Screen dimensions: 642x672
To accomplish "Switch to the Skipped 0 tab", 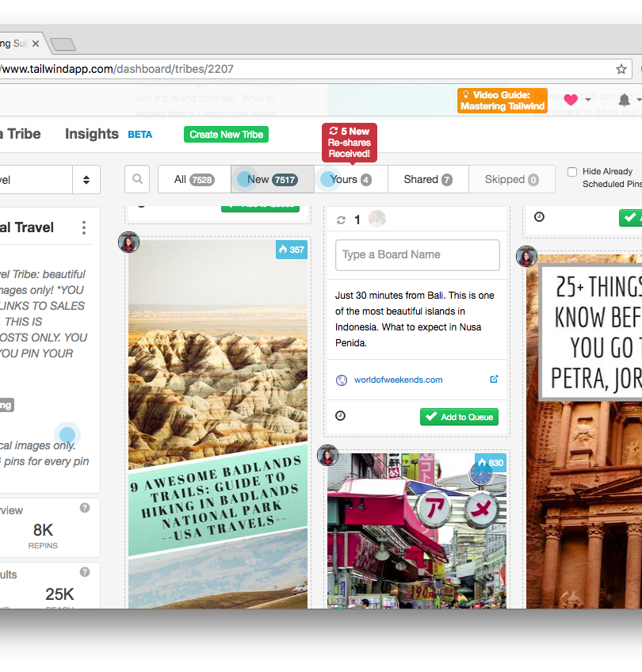I will pyautogui.click(x=512, y=180).
